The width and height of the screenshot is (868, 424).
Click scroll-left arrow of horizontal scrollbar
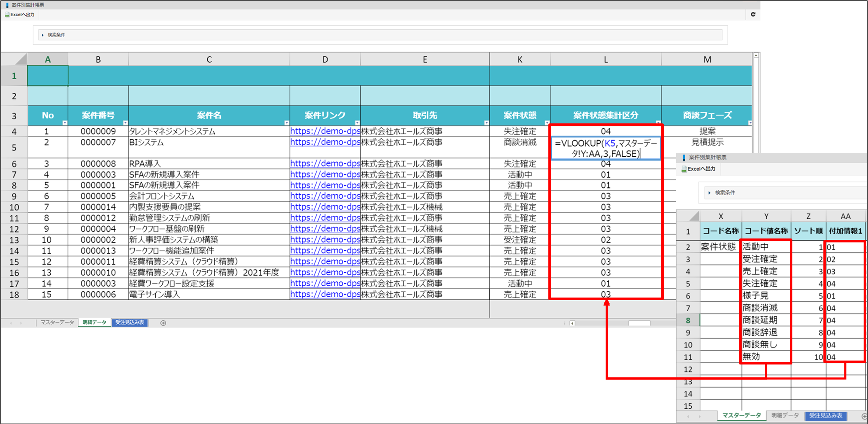tap(572, 323)
